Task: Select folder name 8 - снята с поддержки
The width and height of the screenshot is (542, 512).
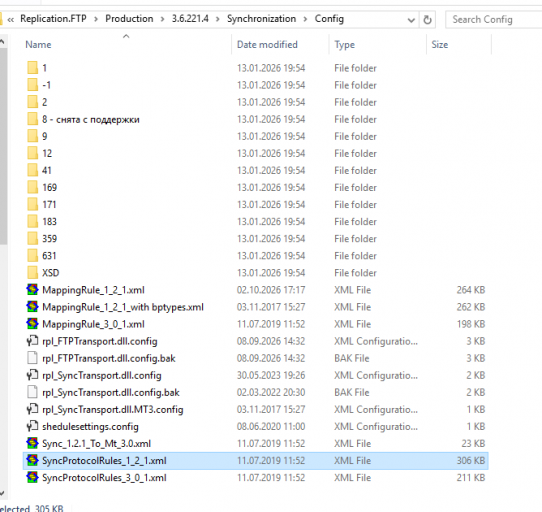Action: tap(91, 119)
